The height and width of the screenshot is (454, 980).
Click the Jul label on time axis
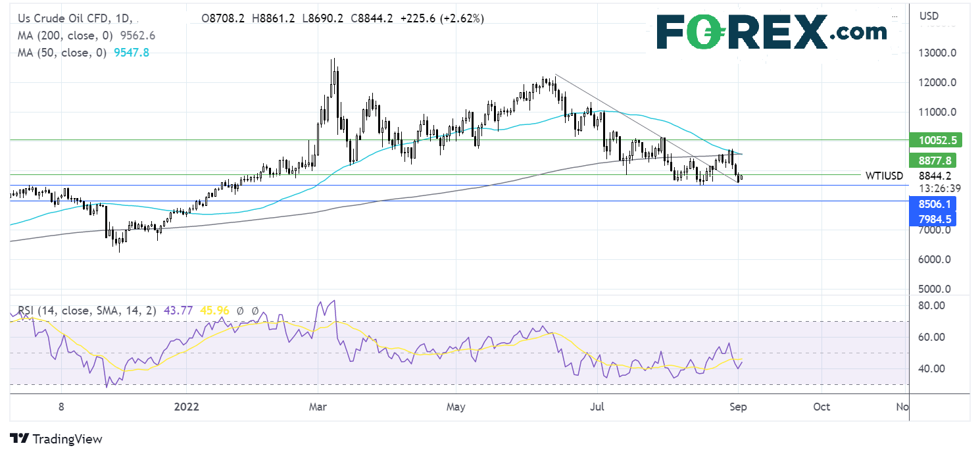pos(597,407)
